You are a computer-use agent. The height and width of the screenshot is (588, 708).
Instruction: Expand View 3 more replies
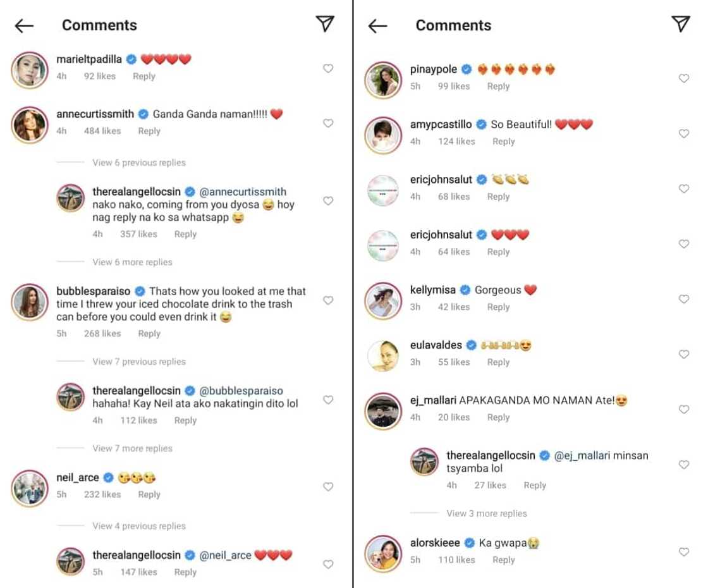click(x=487, y=513)
